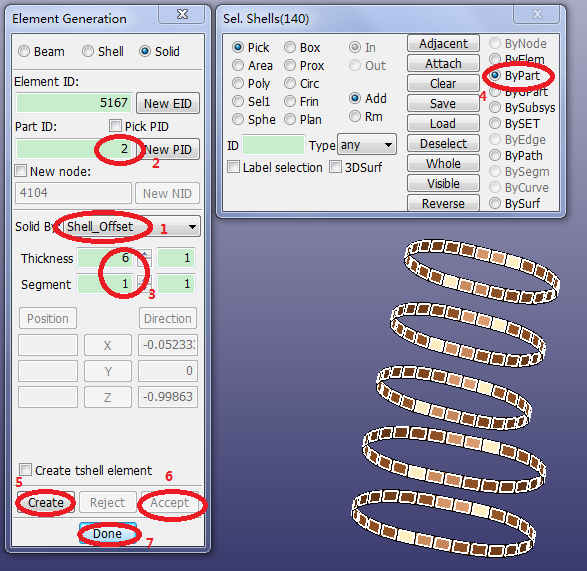Click the Element ID field showing 5167
587x571 pixels.
click(x=74, y=103)
